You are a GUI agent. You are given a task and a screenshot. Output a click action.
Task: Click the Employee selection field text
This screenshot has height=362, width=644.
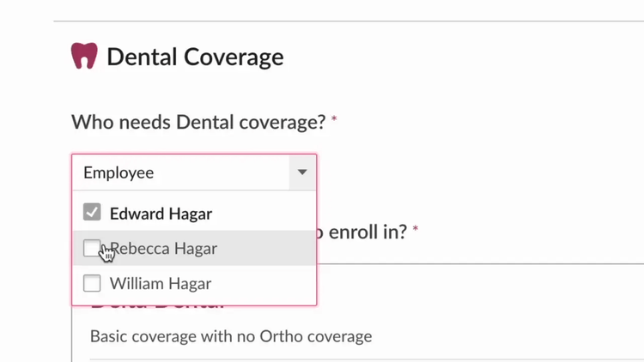pos(118,172)
